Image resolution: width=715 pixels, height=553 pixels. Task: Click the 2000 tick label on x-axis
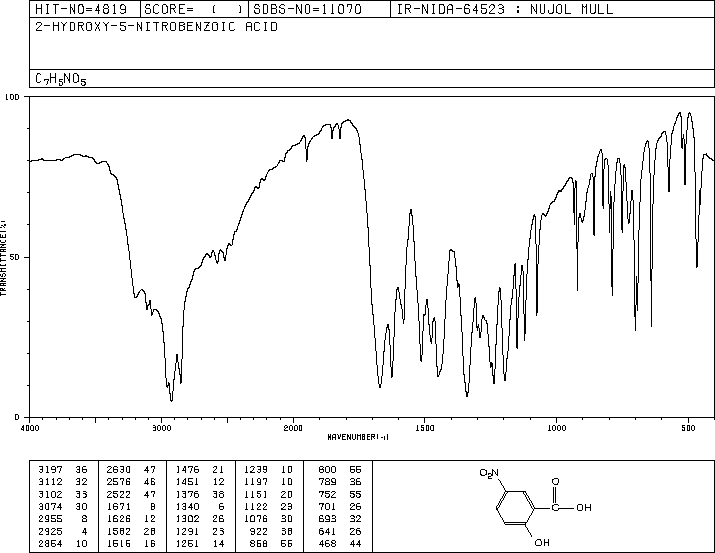293,428
